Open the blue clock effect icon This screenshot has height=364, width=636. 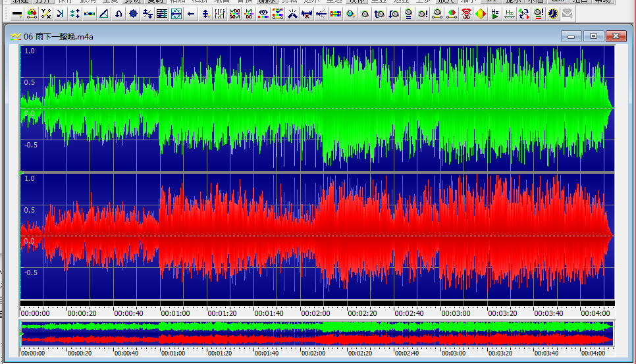coord(553,14)
